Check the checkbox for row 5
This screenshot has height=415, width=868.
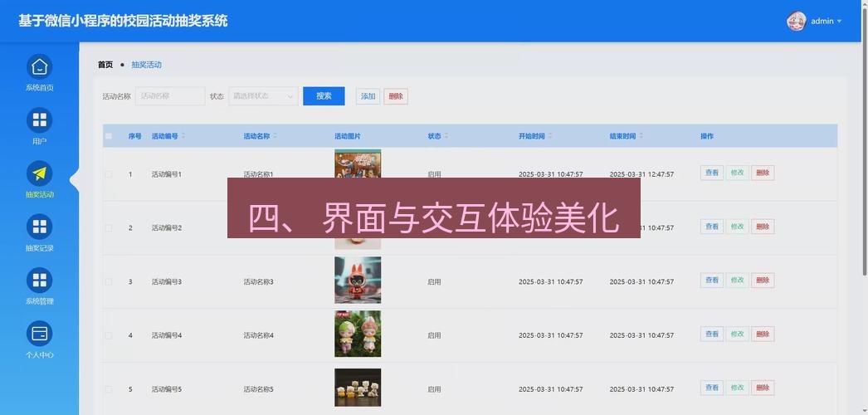(109, 389)
